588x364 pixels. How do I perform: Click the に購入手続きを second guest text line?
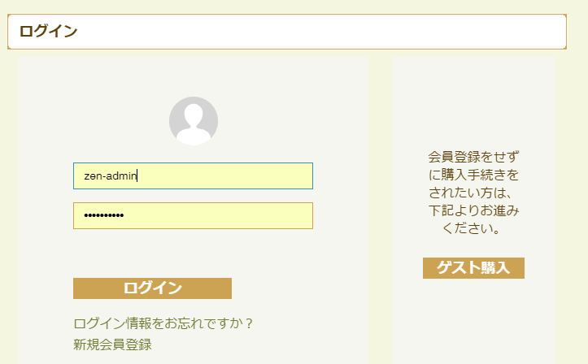pyautogui.click(x=473, y=175)
